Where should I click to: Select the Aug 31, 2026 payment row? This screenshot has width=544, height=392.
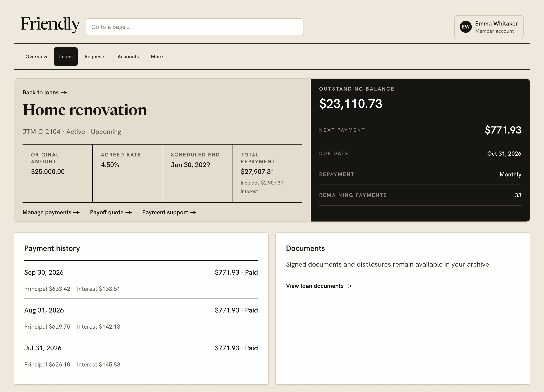click(141, 318)
